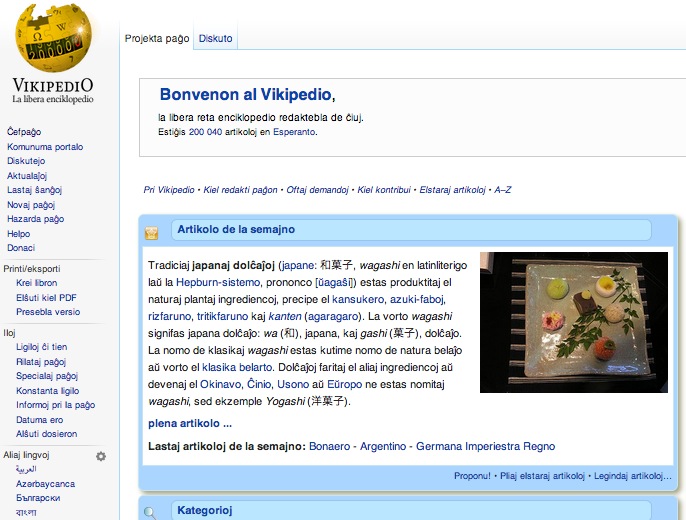Screen dimensions: 686x520
Task: Open the wagashi plate photo
Action: [x=574, y=322]
